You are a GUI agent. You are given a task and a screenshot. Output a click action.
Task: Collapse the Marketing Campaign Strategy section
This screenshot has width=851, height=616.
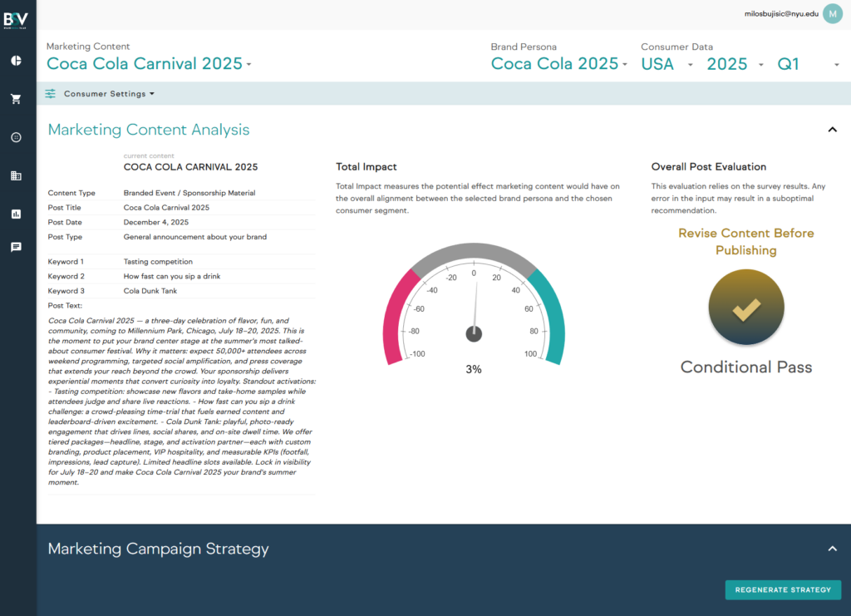pos(832,549)
